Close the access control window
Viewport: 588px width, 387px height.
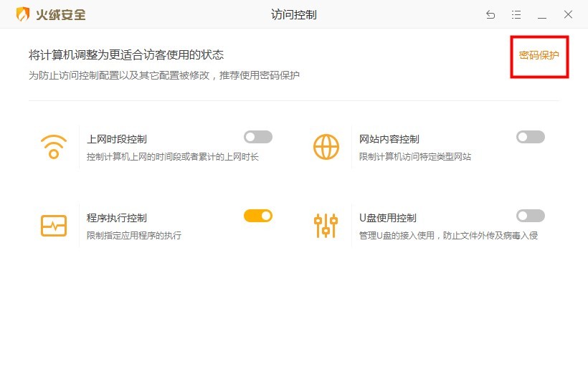point(568,14)
